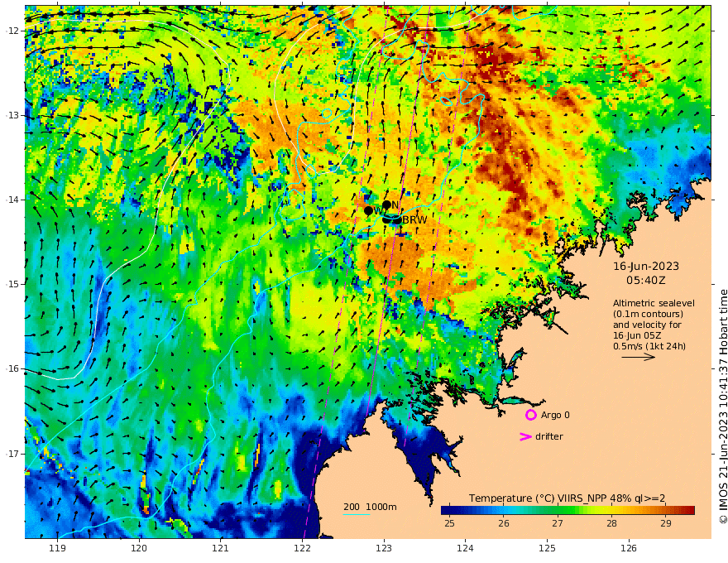Viewport: 728px width, 563px height.
Task: Click the drifter legend label
Action: click(x=549, y=436)
